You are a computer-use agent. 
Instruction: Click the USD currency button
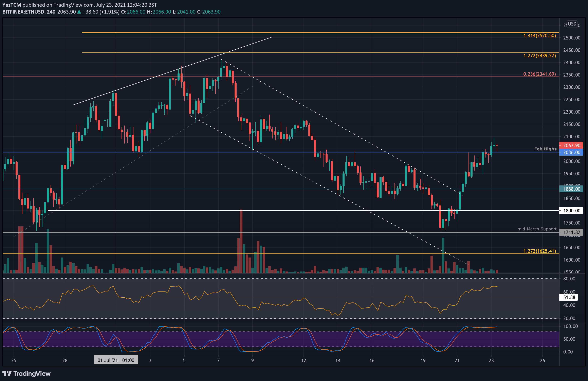click(x=572, y=24)
